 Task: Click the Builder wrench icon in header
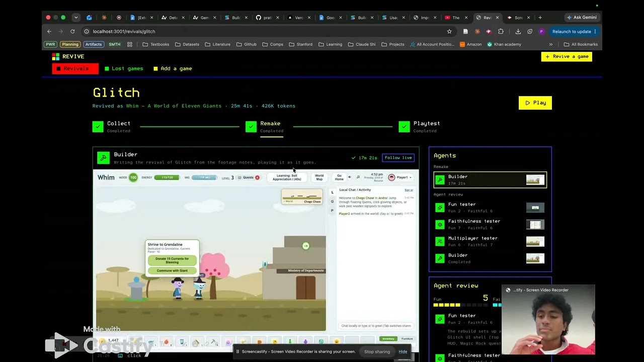pyautogui.click(x=103, y=158)
